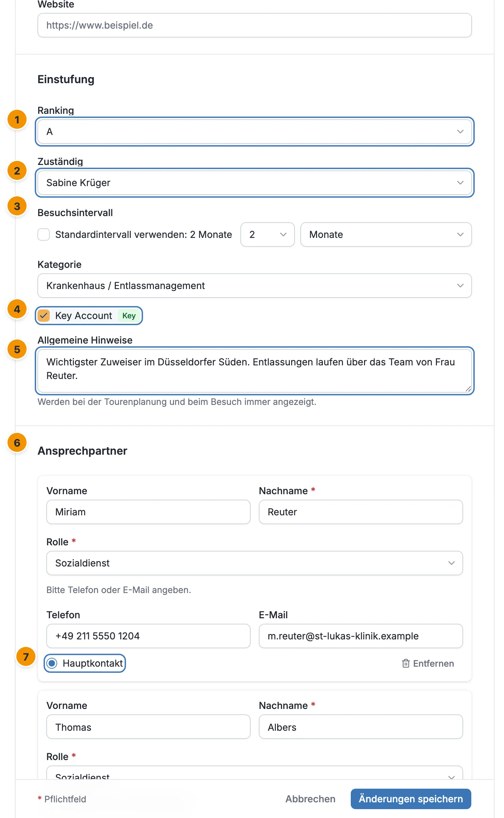
Task: Click the trash icon beside Entfernen
Action: [406, 663]
